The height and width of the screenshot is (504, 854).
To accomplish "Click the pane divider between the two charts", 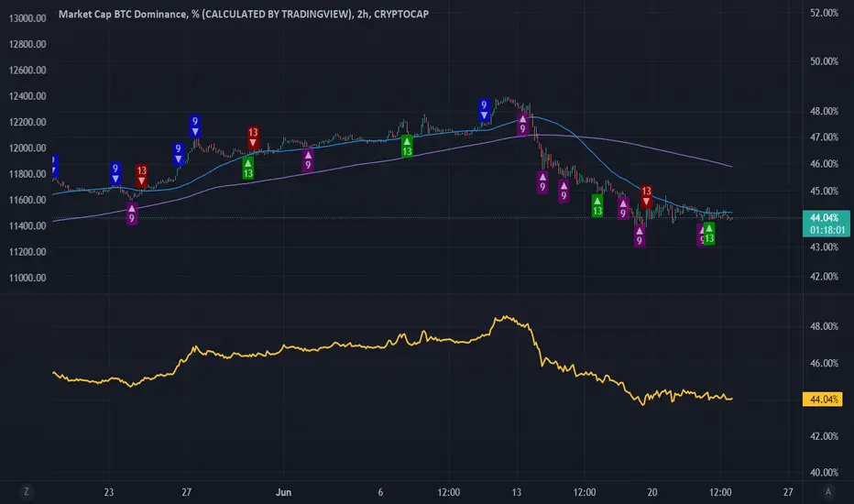I will (x=427, y=294).
